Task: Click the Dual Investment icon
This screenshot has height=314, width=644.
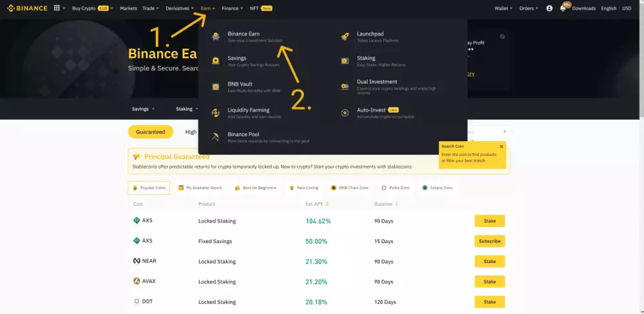Action: [x=345, y=86]
